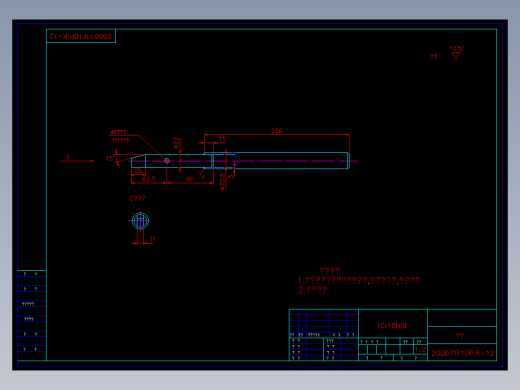Select technical note line 1 text

click(x=360, y=281)
